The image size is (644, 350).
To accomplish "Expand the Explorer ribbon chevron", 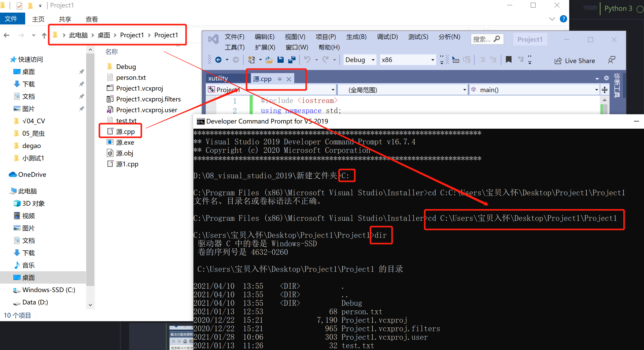I will (x=552, y=19).
